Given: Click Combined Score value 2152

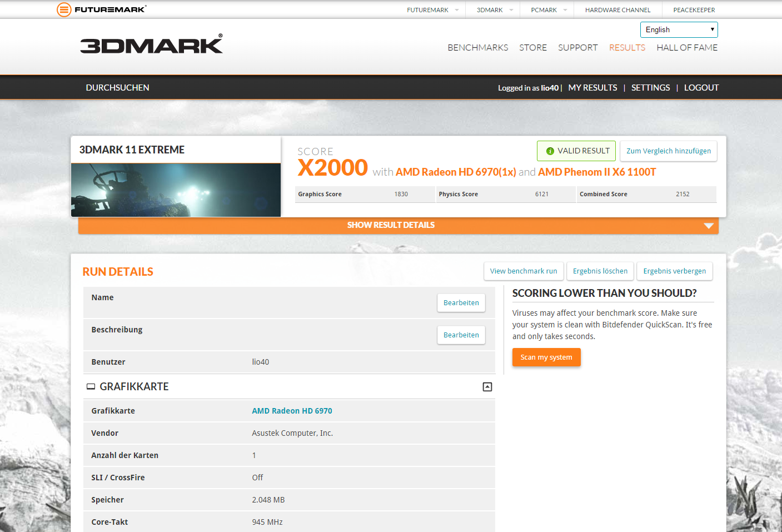Looking at the screenshot, I should [x=683, y=194].
